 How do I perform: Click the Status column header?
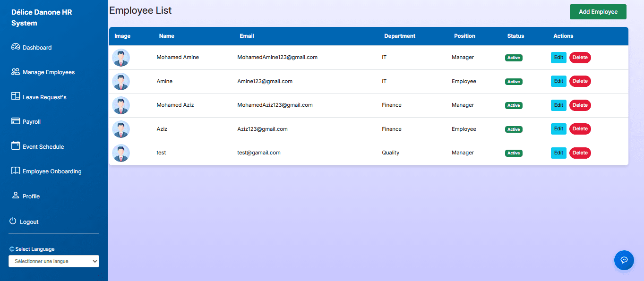pyautogui.click(x=515, y=36)
